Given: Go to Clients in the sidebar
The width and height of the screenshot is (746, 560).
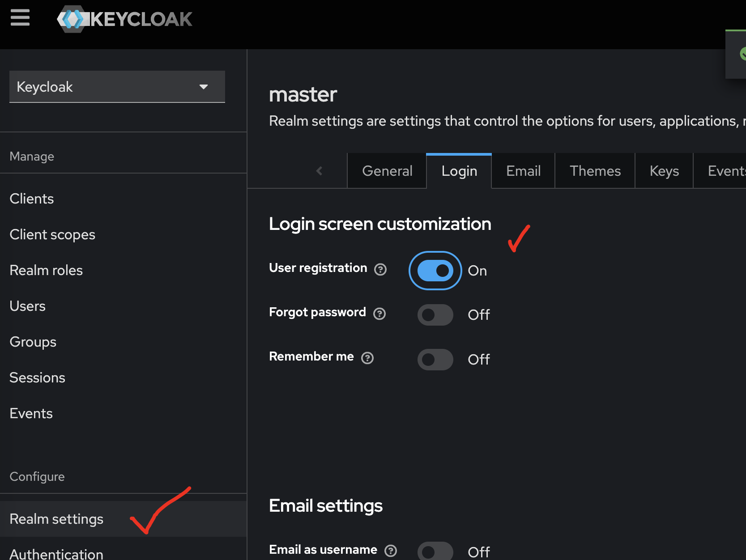Looking at the screenshot, I should [124, 199].
